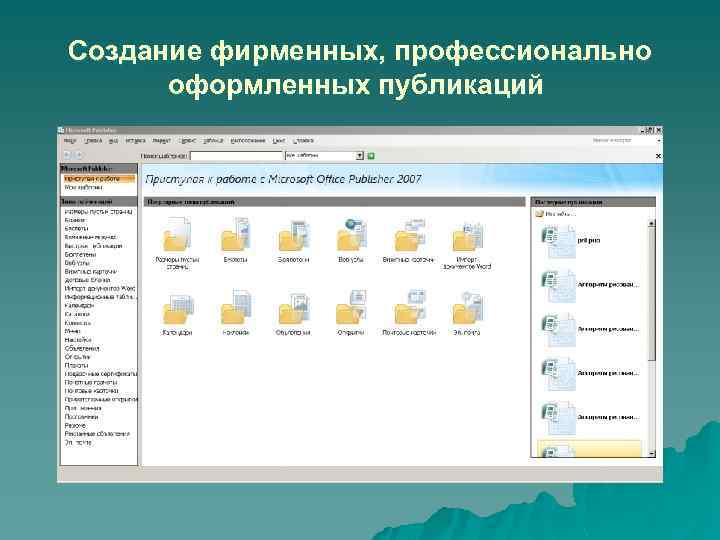Open the Формат menu
The image size is (720, 540).
point(161,141)
